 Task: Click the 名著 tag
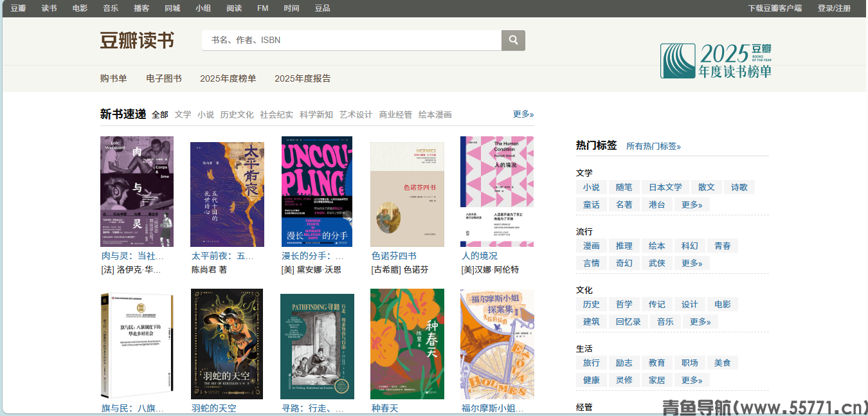click(624, 204)
